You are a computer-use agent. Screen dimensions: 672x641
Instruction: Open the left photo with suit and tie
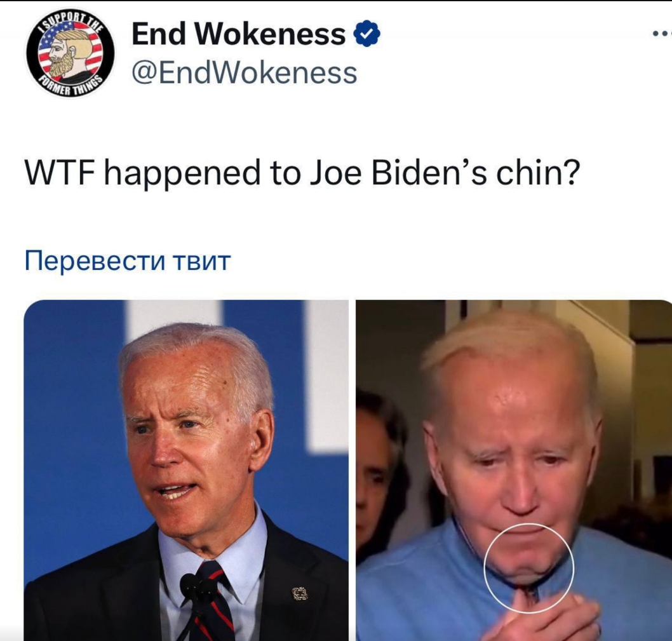(186, 470)
